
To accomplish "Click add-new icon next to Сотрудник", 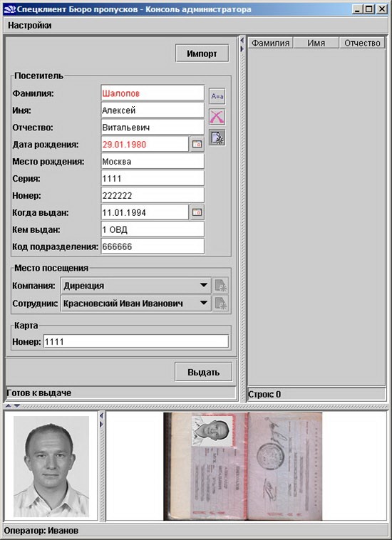I will tap(220, 303).
